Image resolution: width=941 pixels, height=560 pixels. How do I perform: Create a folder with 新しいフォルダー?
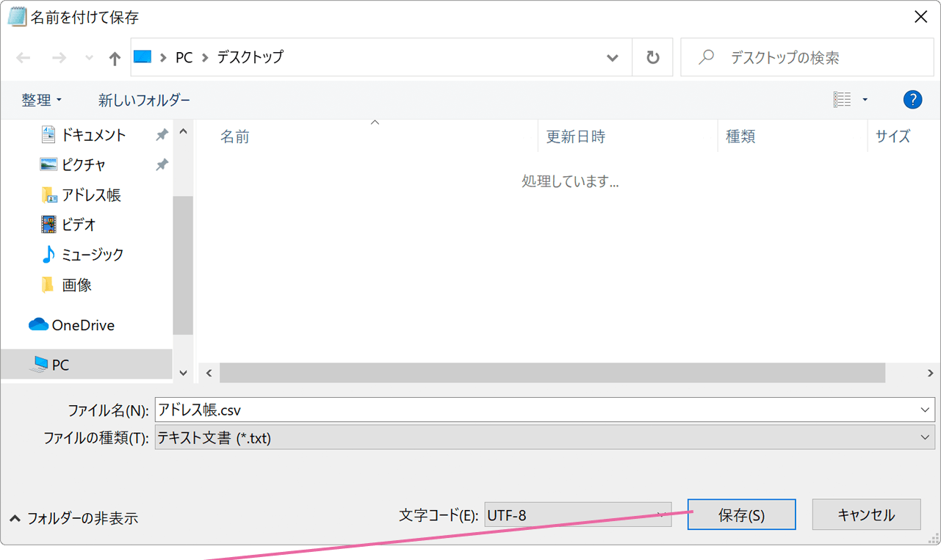point(144,100)
